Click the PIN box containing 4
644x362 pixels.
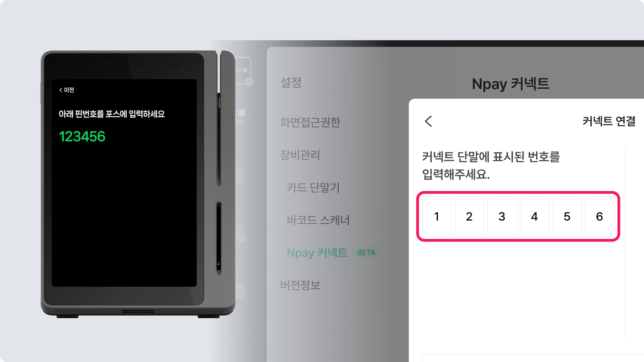coord(534,216)
